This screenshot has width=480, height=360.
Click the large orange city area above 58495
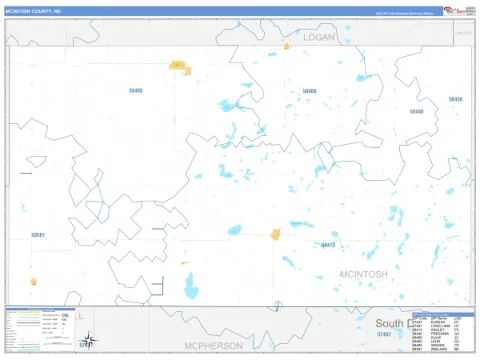[180, 67]
